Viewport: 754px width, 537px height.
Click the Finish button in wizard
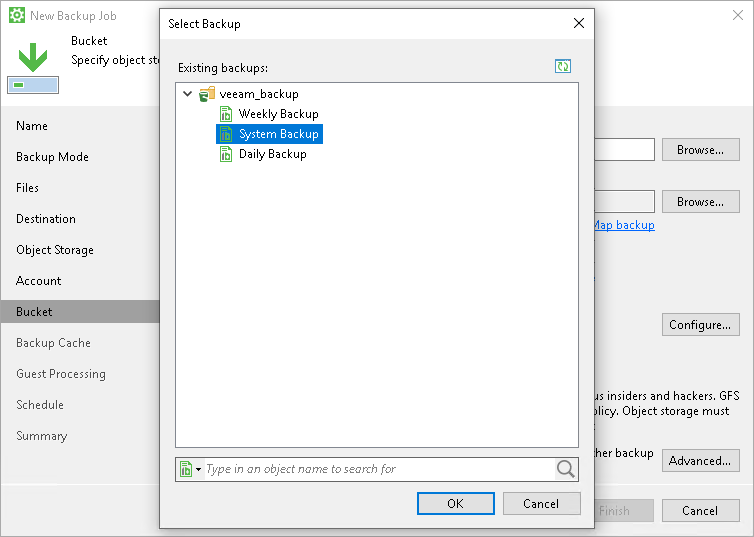(624, 511)
